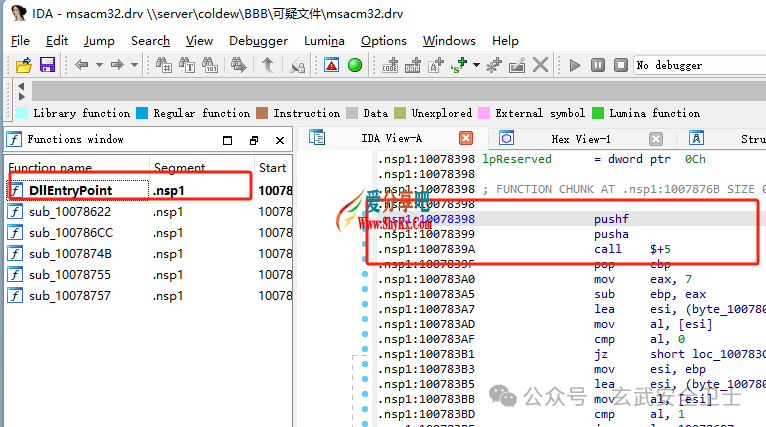Open the Help menu
The image size is (766, 427).
point(506,41)
